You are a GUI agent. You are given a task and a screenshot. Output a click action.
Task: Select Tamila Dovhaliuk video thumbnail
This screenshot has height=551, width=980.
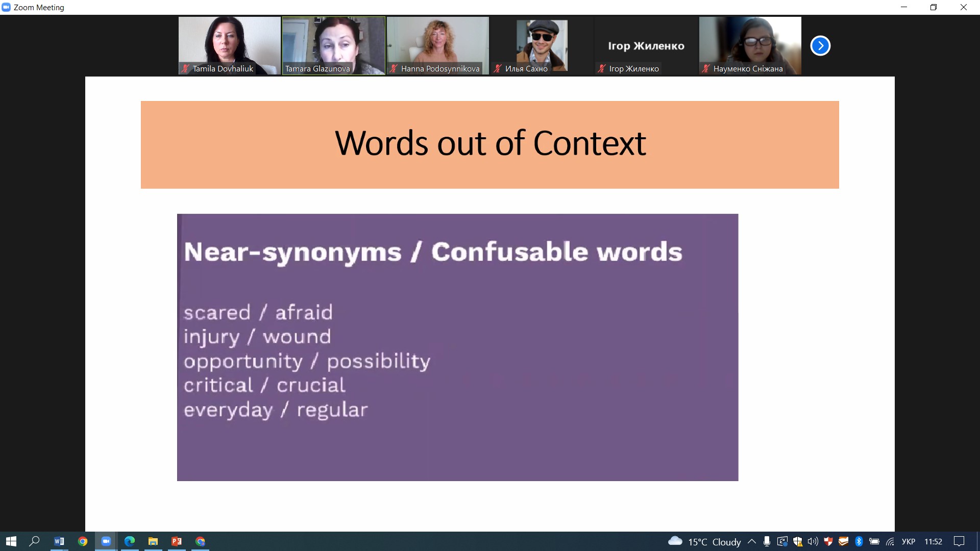click(x=230, y=46)
